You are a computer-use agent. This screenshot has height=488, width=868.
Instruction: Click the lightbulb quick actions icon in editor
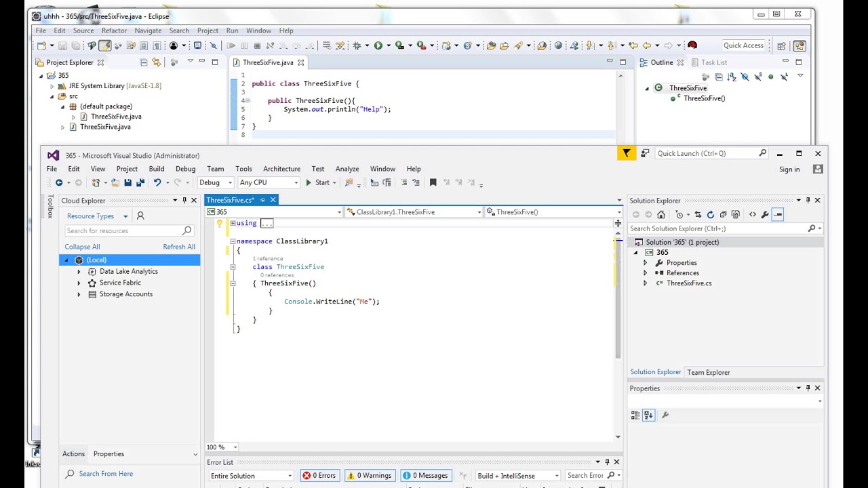pos(220,223)
